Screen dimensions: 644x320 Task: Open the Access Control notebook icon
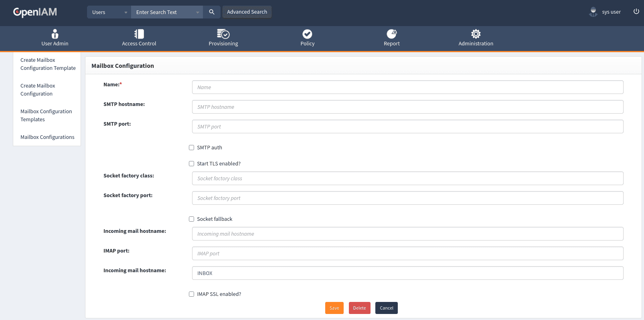tap(139, 34)
